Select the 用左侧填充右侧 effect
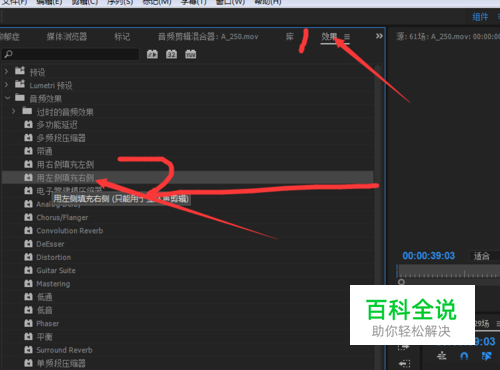The image size is (500, 370). 187,178
